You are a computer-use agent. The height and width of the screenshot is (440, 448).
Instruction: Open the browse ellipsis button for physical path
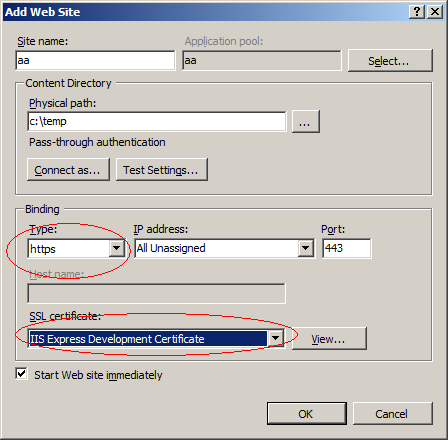pos(306,122)
